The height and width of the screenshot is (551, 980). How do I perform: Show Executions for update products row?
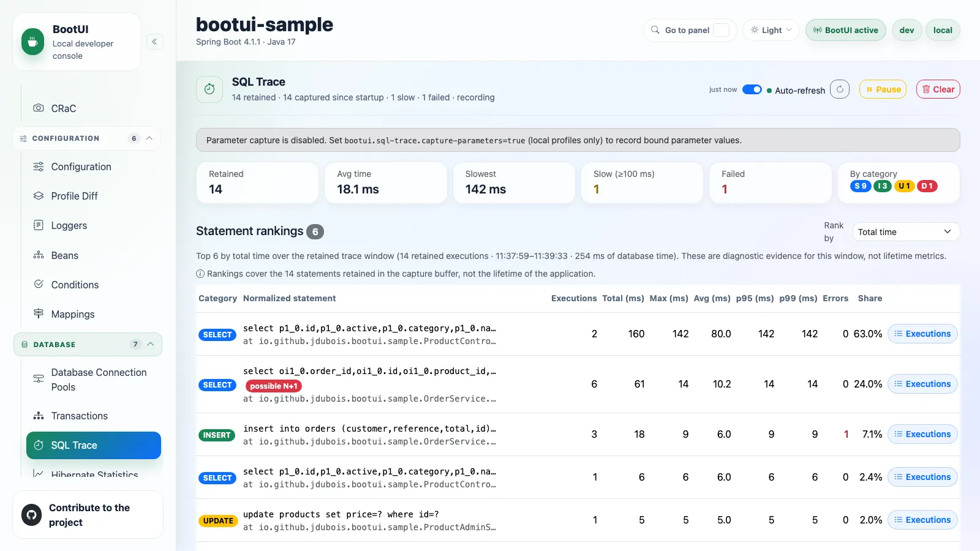[x=922, y=520]
